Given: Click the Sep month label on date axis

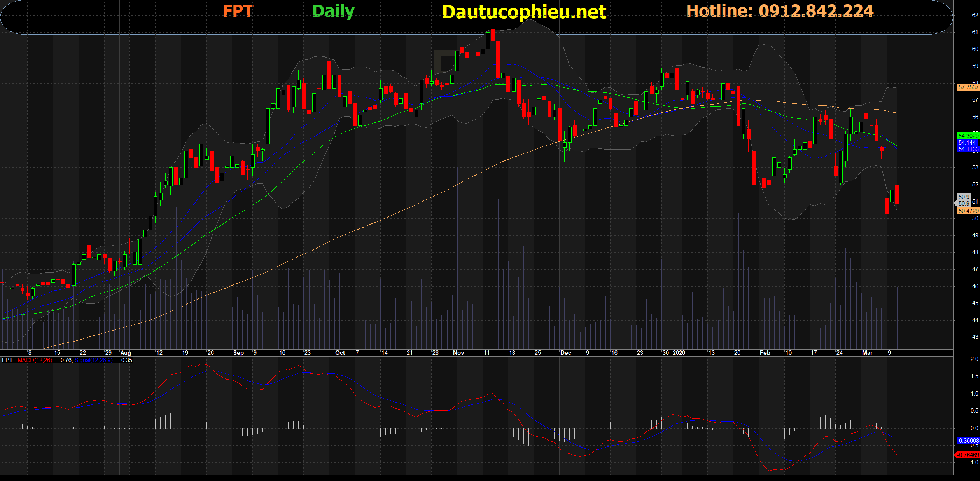Looking at the screenshot, I should (238, 353).
